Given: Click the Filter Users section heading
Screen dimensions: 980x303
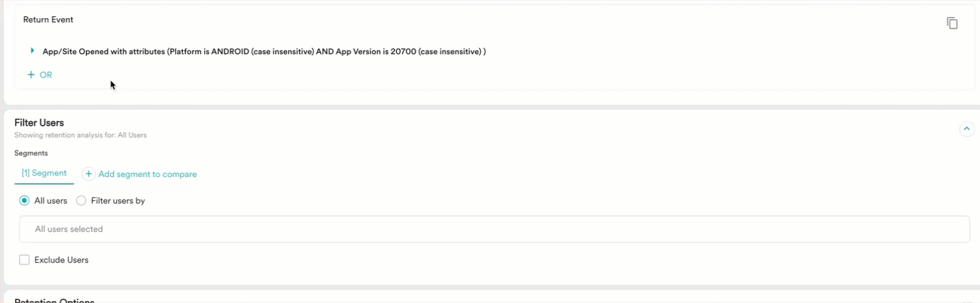Looking at the screenshot, I should (x=39, y=123).
